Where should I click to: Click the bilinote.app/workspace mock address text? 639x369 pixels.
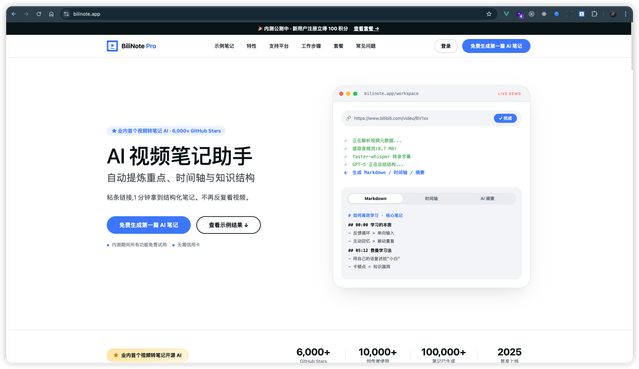point(391,94)
